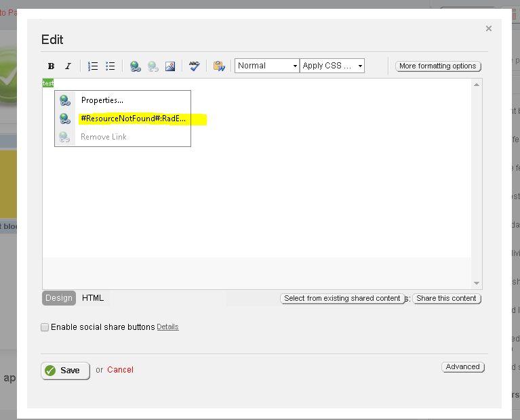Toggle bold formatting in editor toolbar
520x420 pixels.
51,66
